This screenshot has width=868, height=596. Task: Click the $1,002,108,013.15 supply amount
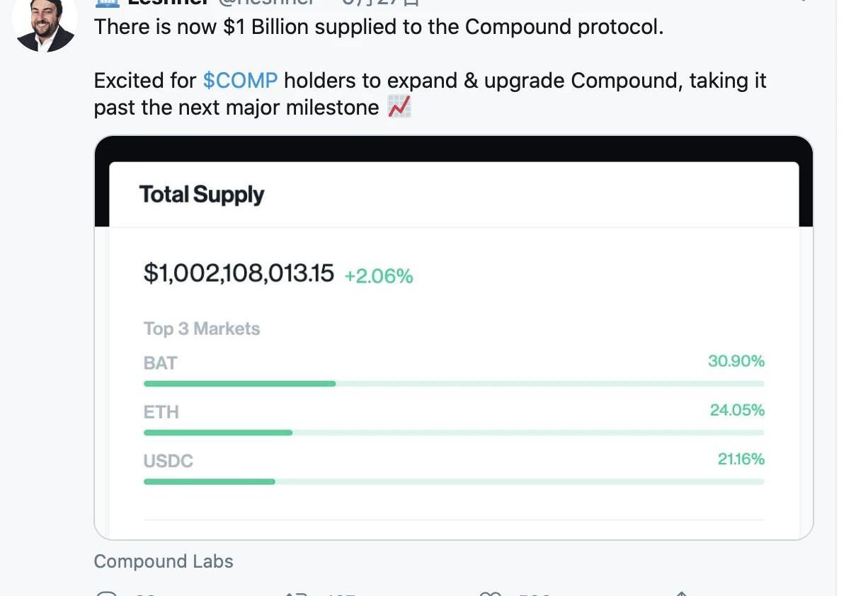point(239,273)
